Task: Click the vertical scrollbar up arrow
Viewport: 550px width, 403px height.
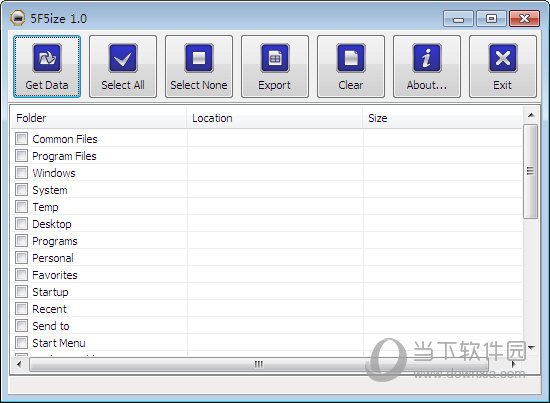Action: click(x=531, y=115)
